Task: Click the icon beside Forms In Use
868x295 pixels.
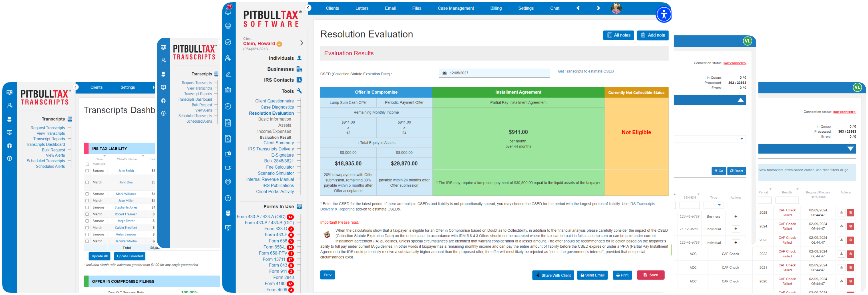Action: [x=299, y=207]
